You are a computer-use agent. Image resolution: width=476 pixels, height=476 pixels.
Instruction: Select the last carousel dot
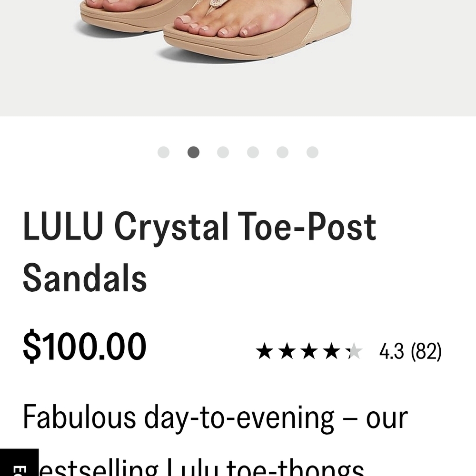(x=312, y=151)
